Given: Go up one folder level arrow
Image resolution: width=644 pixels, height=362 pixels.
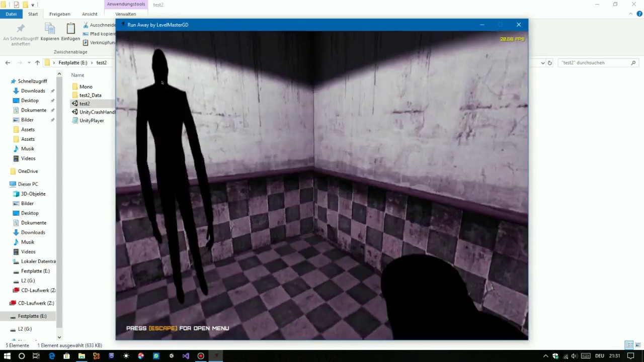Looking at the screenshot, I should point(37,63).
